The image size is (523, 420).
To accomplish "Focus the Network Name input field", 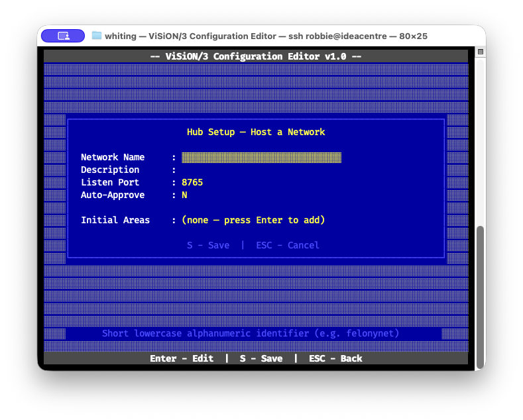I will coord(261,157).
